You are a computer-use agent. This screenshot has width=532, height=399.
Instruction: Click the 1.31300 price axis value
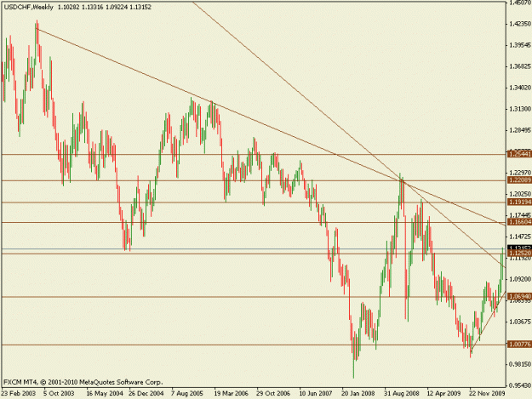520,109
